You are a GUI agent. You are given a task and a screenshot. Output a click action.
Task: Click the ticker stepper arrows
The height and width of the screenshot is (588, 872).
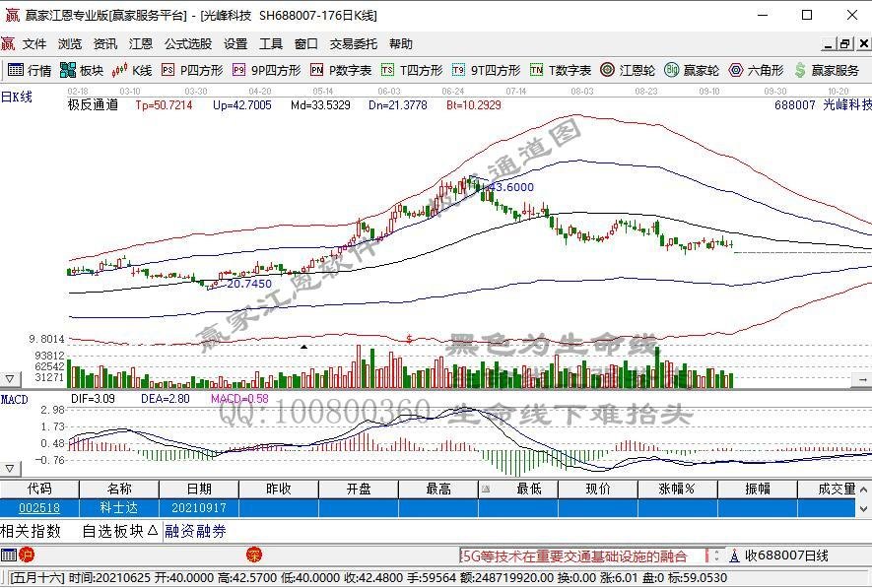tap(717, 555)
